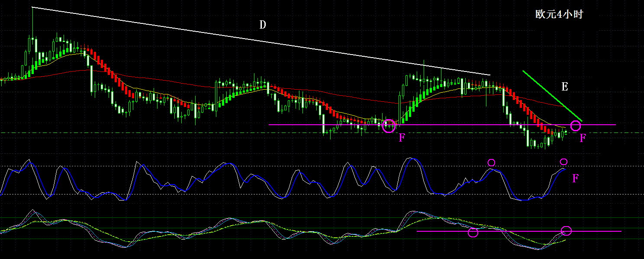Click the 欧元4小时 chart title text
This screenshot has width=644, height=259.
click(x=559, y=14)
